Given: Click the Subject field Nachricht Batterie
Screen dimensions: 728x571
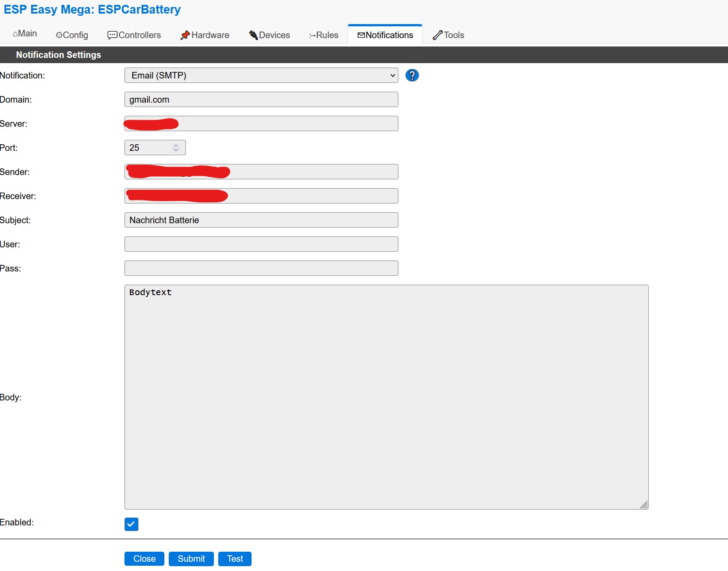Looking at the screenshot, I should click(261, 220).
